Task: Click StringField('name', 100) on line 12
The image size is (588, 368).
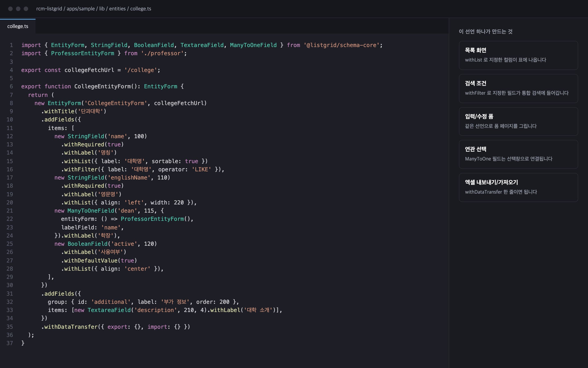Action: (x=107, y=136)
